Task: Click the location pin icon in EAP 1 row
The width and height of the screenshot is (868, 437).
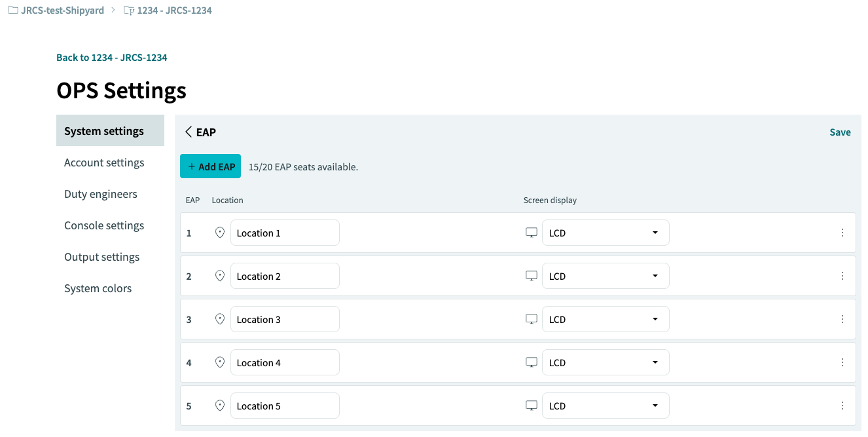Action: (220, 233)
